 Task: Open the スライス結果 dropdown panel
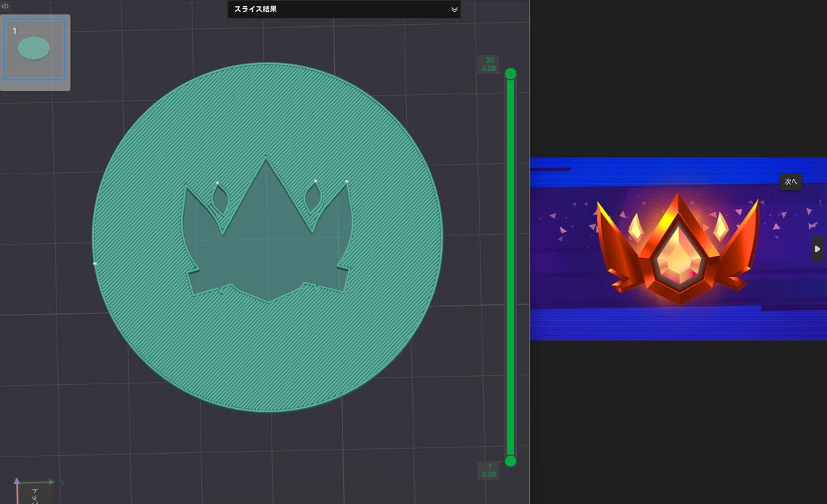(x=344, y=10)
